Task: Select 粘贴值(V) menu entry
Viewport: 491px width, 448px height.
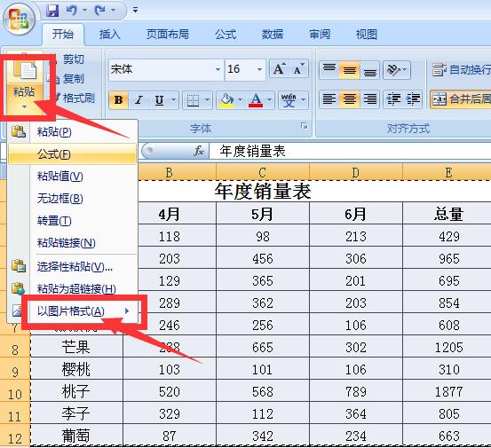Action: click(73, 177)
